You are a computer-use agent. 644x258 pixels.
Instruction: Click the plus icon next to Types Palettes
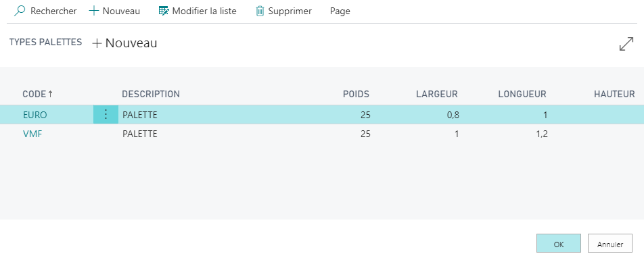click(97, 43)
